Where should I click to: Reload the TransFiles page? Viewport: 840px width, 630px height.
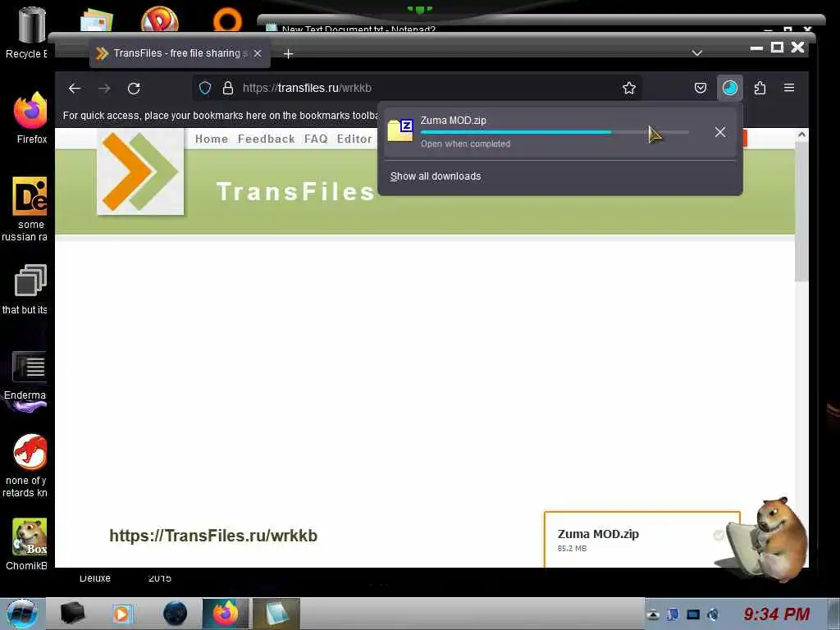pos(134,89)
